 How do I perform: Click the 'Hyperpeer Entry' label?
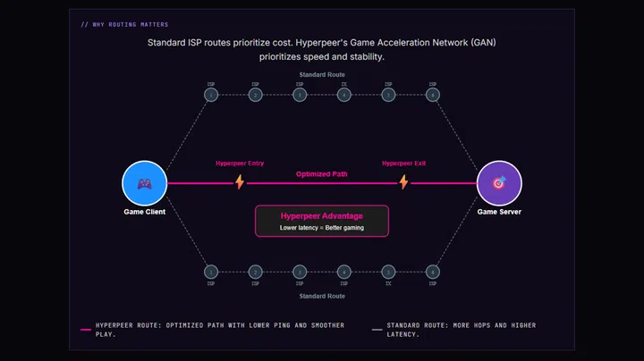(x=240, y=164)
